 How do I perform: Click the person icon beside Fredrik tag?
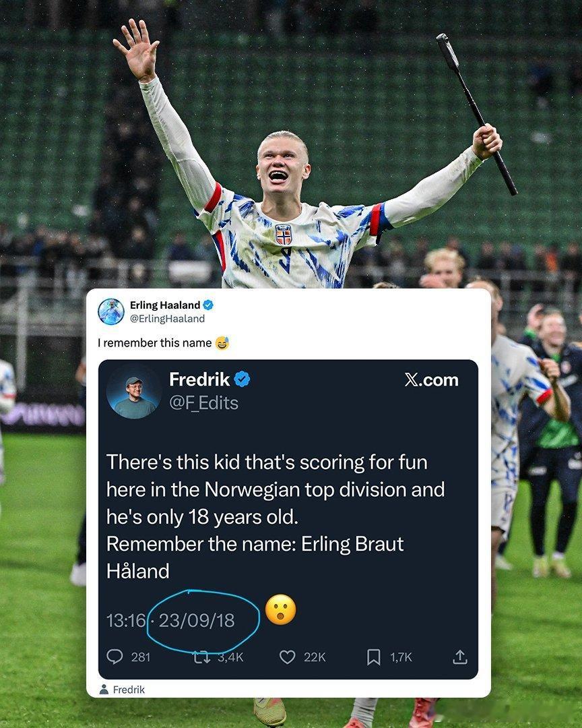(x=104, y=690)
